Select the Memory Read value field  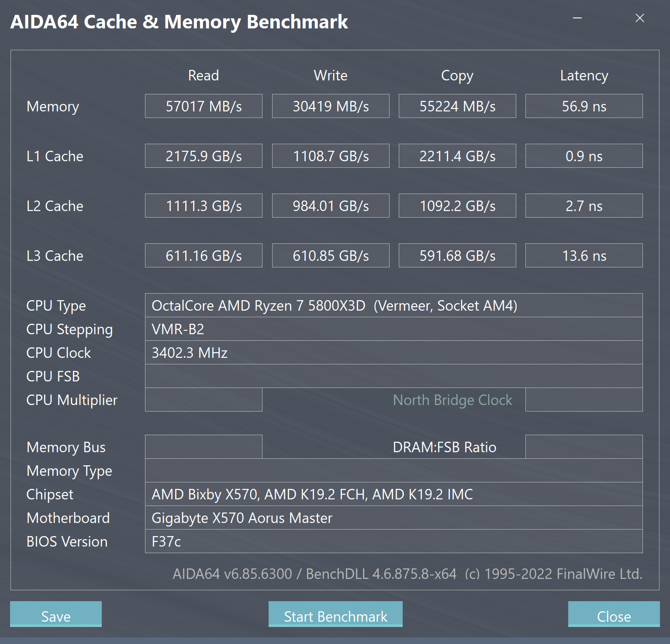click(x=204, y=106)
